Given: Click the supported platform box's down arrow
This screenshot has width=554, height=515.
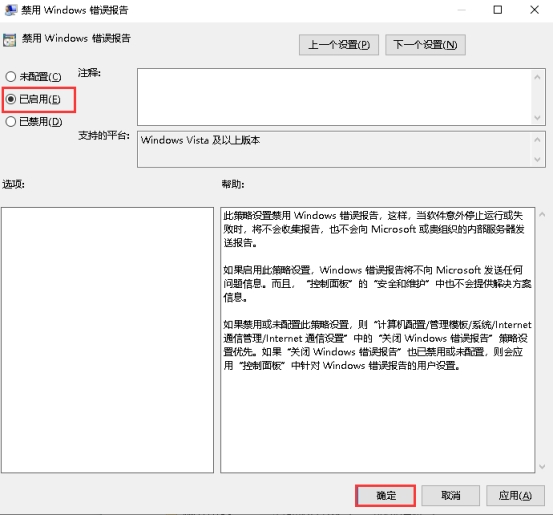Looking at the screenshot, I should (x=537, y=159).
